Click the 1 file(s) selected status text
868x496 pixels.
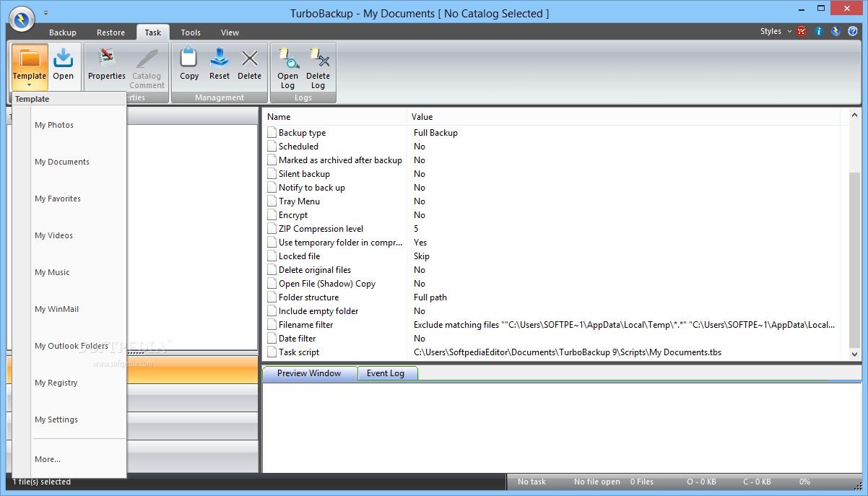(x=42, y=482)
